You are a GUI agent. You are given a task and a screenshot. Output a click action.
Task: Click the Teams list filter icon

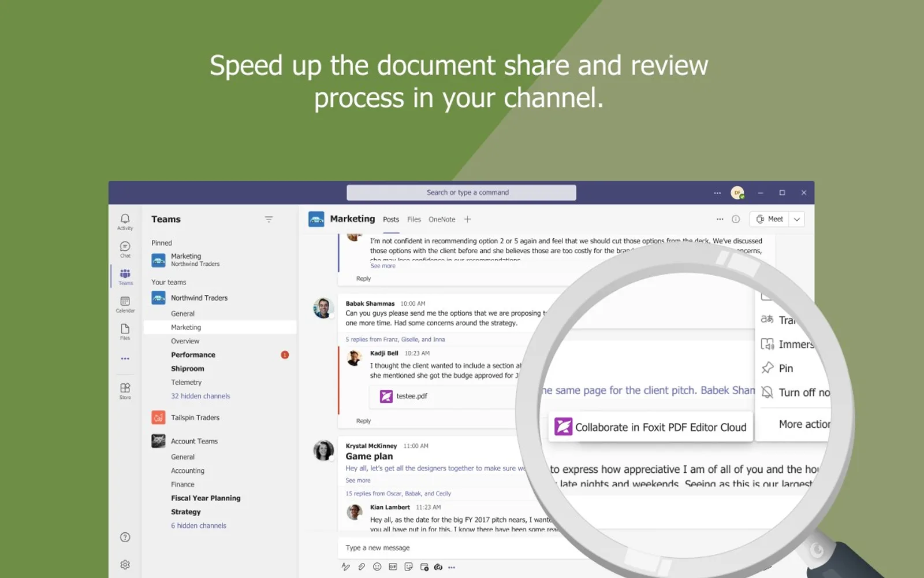(269, 219)
